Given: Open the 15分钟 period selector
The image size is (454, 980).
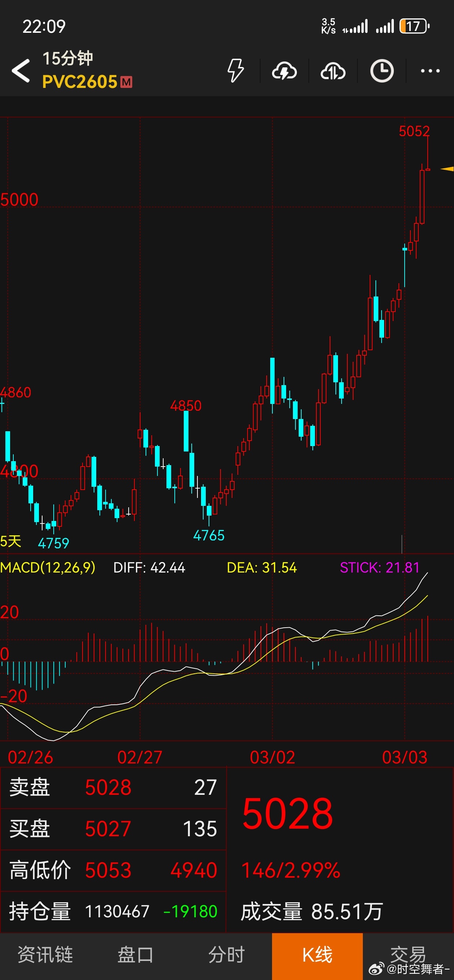Looking at the screenshot, I should 68,58.
